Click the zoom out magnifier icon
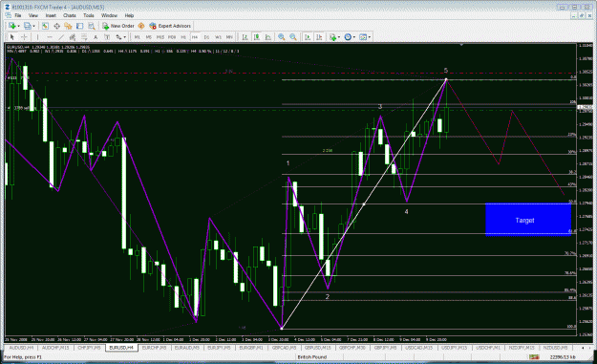Image resolution: width=597 pixels, height=364 pixels. point(293,37)
